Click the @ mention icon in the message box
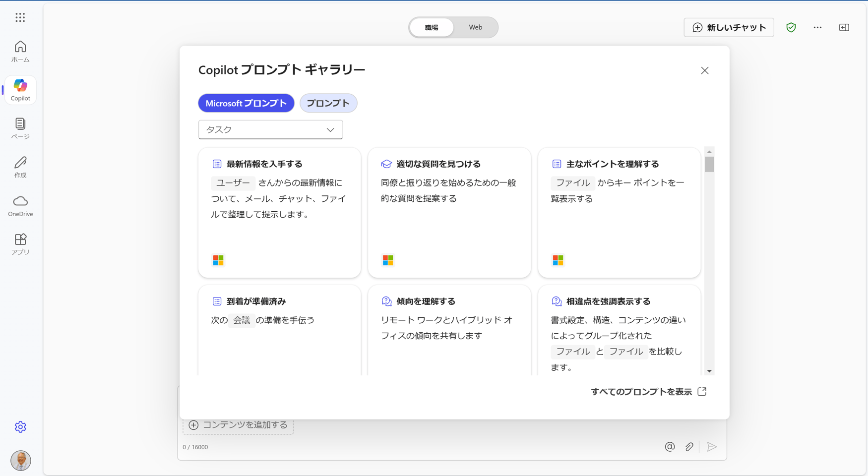This screenshot has width=868, height=476. (670, 446)
